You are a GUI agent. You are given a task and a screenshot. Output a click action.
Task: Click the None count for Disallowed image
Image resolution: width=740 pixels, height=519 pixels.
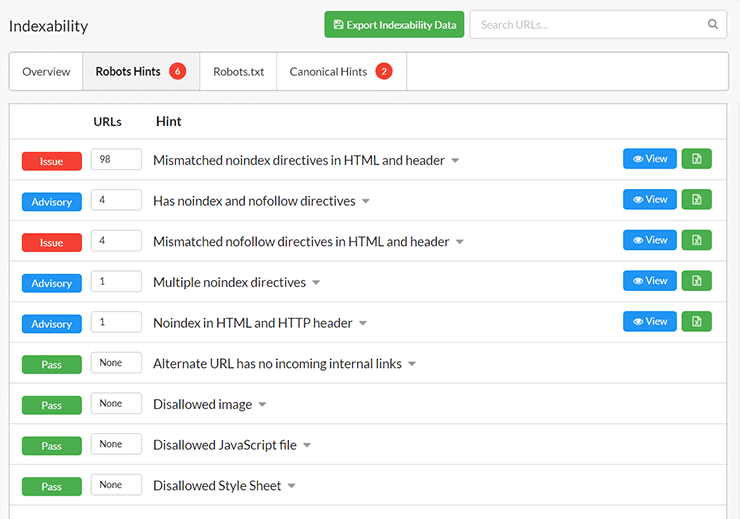[x=116, y=403]
